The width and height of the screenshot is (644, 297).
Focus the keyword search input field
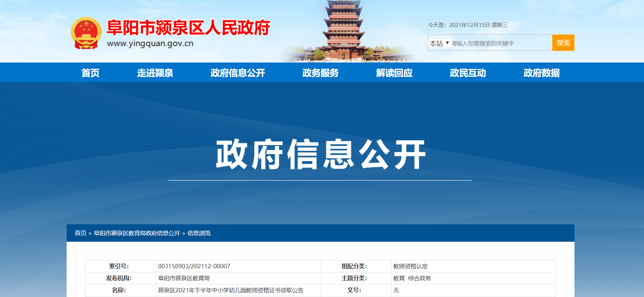pos(502,43)
